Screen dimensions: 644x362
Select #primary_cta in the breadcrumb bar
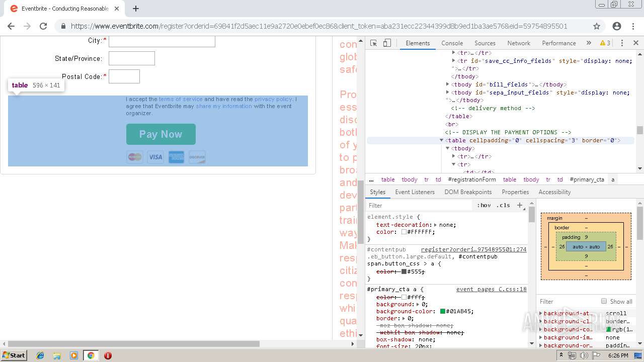tap(587, 179)
